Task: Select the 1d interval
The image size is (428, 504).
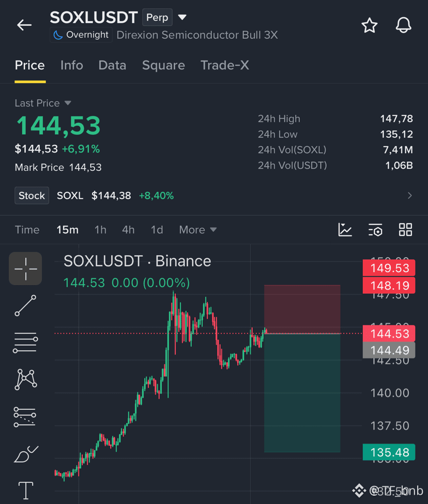Action: 157,230
